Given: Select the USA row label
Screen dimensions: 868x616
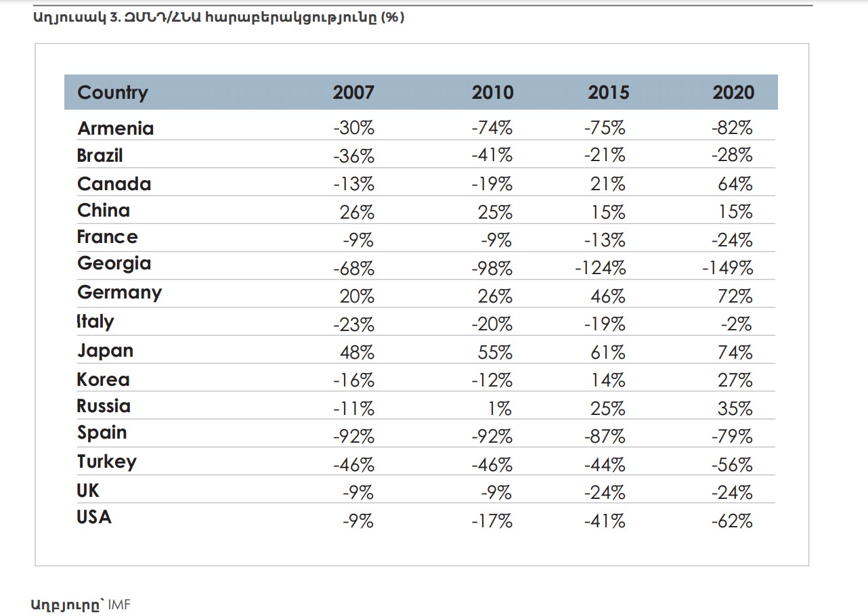Looking at the screenshot, I should [94, 517].
